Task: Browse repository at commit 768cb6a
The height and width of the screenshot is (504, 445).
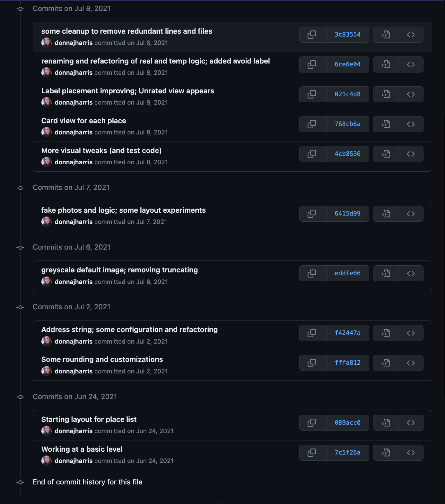Action: [x=411, y=124]
